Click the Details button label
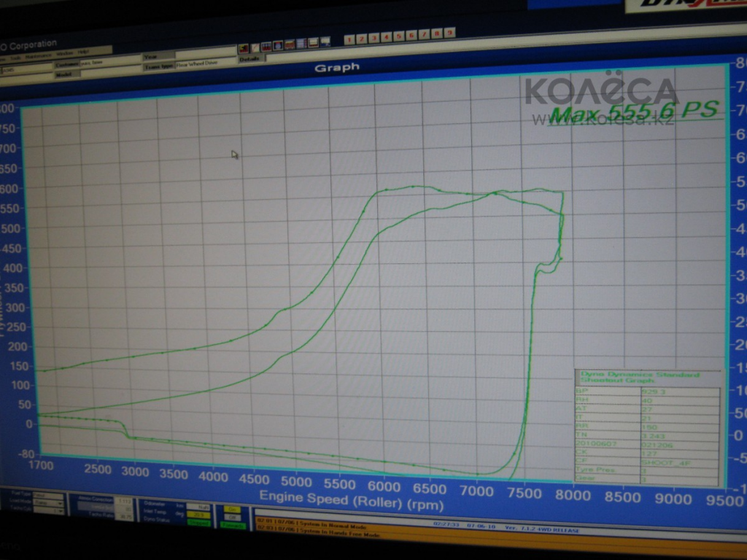This screenshot has width=747, height=560. [249, 58]
